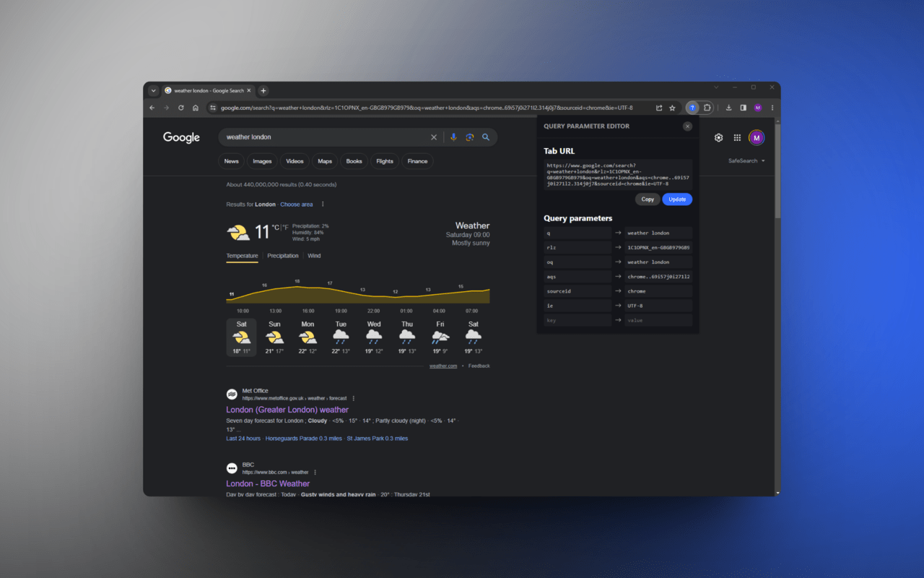Click the blue Update button
Viewport: 924px width, 578px height.
coord(677,199)
